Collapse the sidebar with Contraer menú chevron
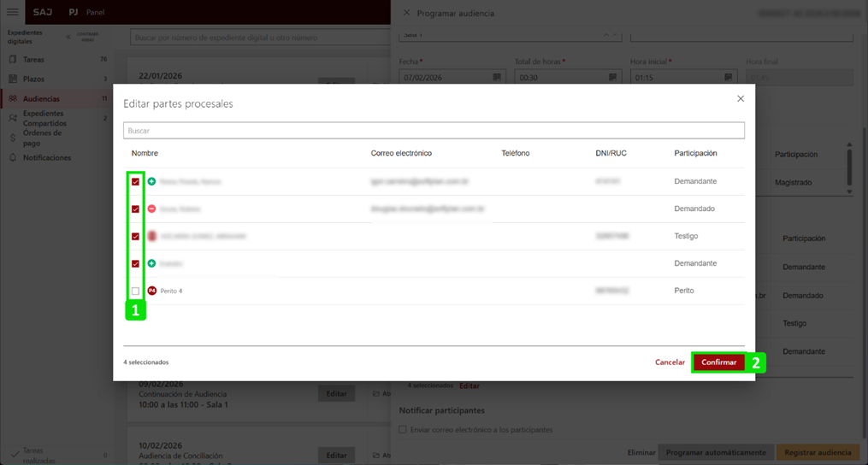 69,37
